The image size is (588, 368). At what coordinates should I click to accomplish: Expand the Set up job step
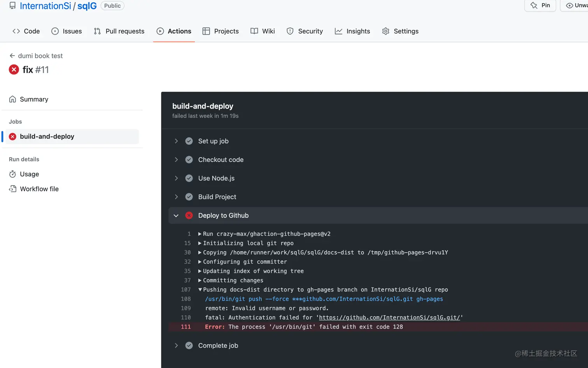pos(176,141)
